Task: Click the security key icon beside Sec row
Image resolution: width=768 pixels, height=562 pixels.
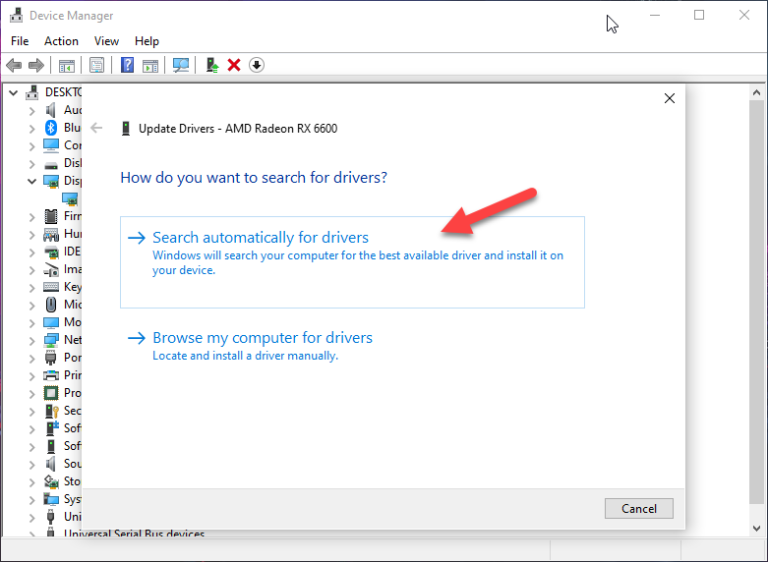Action: tap(51, 411)
